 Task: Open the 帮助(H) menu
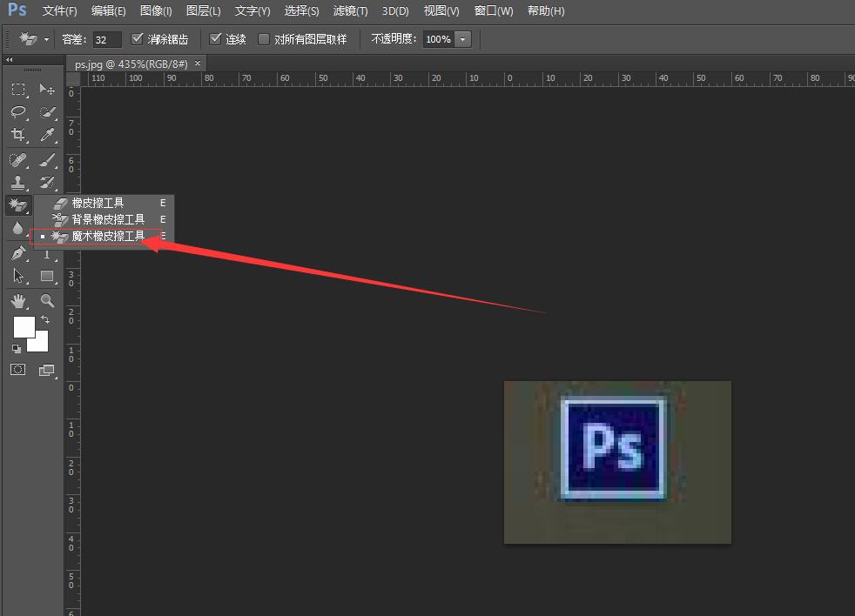point(546,11)
